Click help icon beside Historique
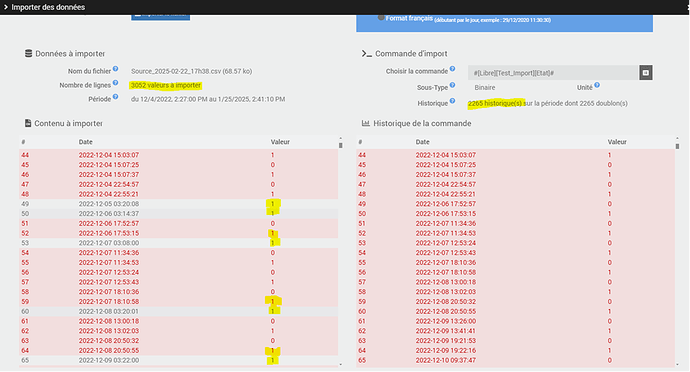 point(452,101)
